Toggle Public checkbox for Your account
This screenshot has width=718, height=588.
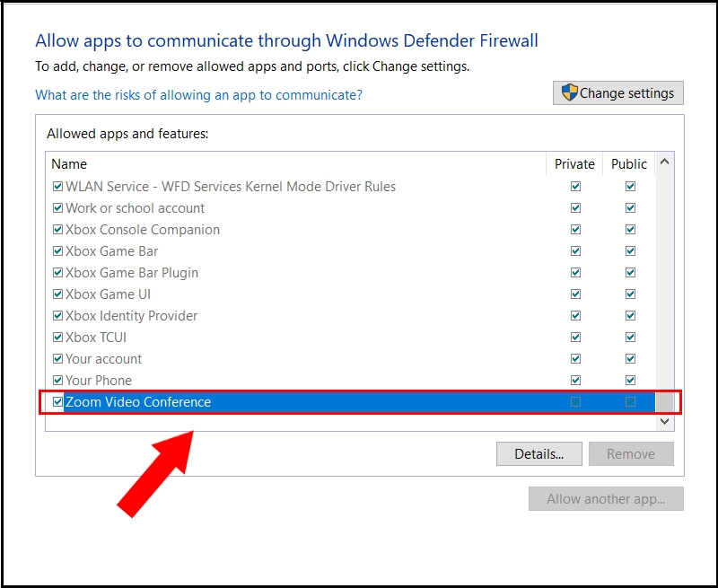(x=630, y=359)
